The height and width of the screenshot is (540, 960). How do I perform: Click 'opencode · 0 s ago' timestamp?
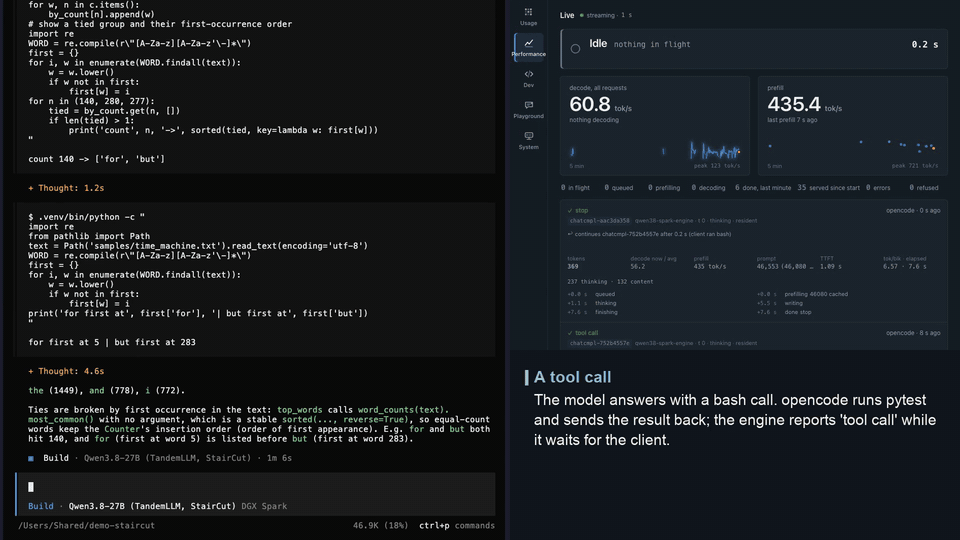913,211
